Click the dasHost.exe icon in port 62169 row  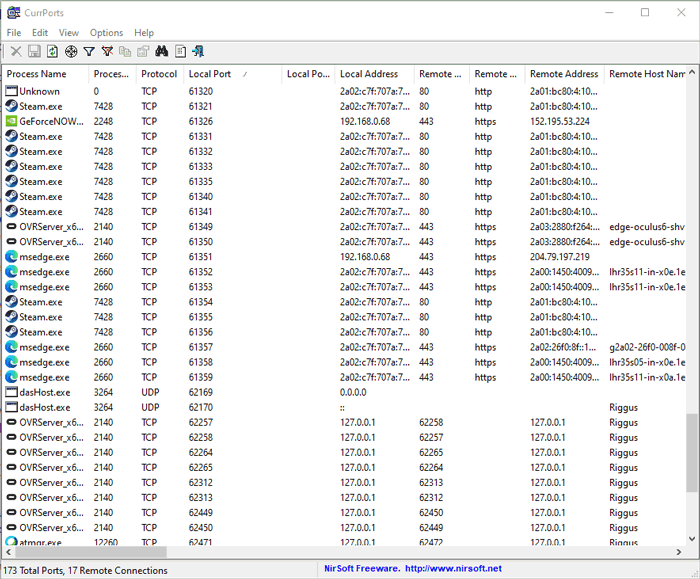pyautogui.click(x=11, y=392)
